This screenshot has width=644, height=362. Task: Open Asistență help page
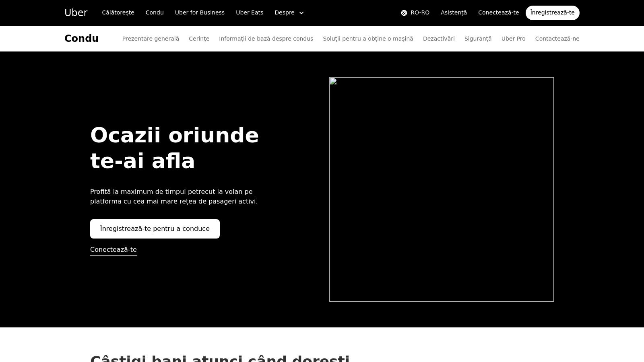454,13
